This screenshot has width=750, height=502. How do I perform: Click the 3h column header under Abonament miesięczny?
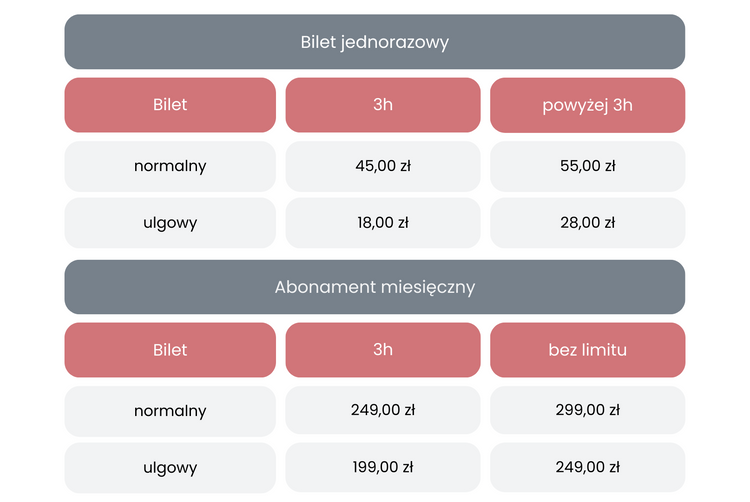382,350
